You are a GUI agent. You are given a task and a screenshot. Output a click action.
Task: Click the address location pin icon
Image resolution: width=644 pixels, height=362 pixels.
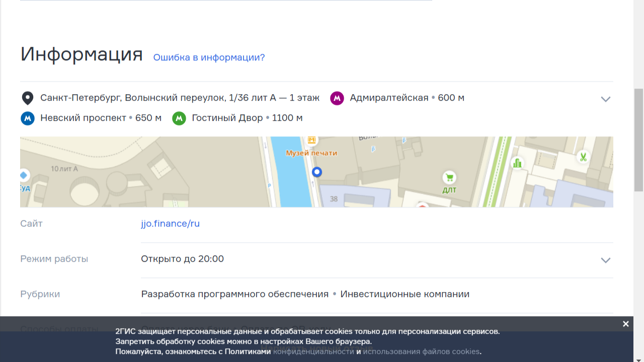click(27, 98)
